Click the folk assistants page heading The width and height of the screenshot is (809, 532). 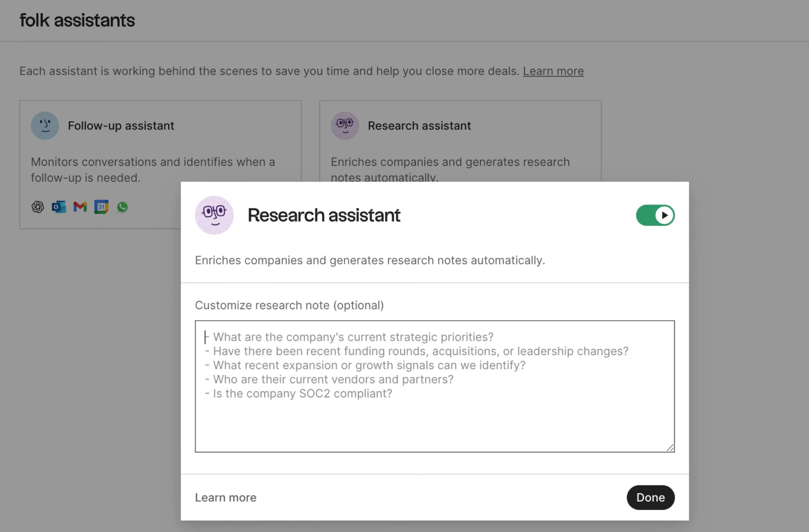(x=77, y=20)
